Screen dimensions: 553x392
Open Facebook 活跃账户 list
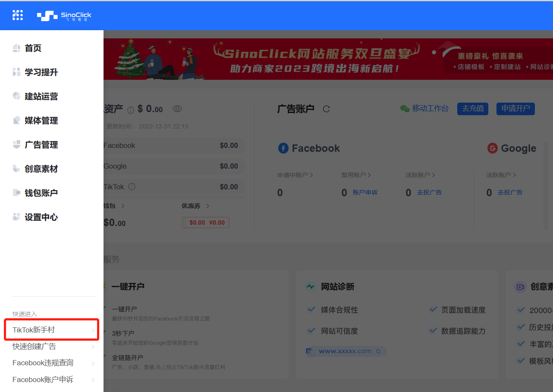point(421,175)
